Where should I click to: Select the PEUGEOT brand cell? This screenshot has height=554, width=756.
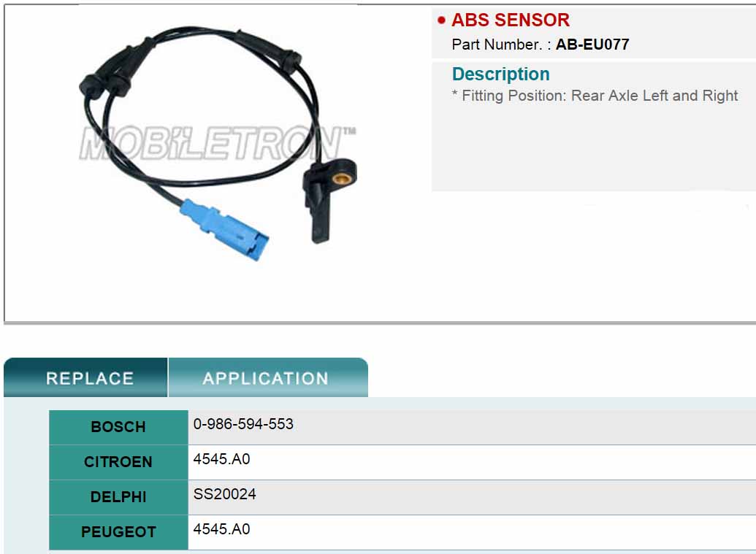click(x=118, y=532)
